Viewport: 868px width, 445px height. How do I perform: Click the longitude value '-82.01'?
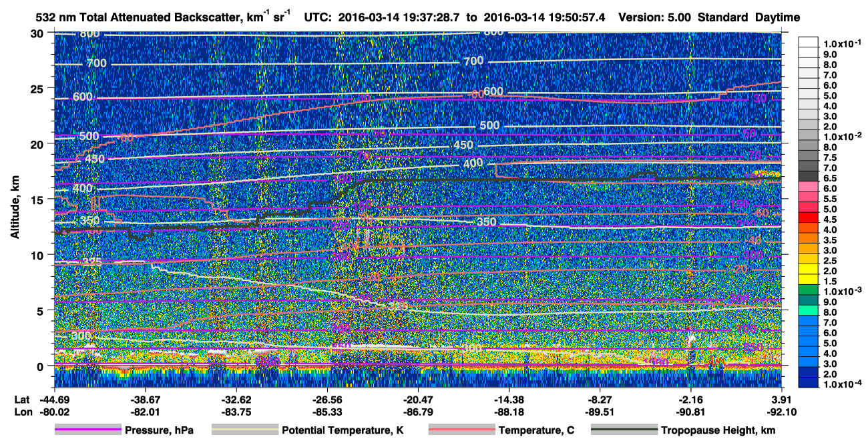(145, 412)
